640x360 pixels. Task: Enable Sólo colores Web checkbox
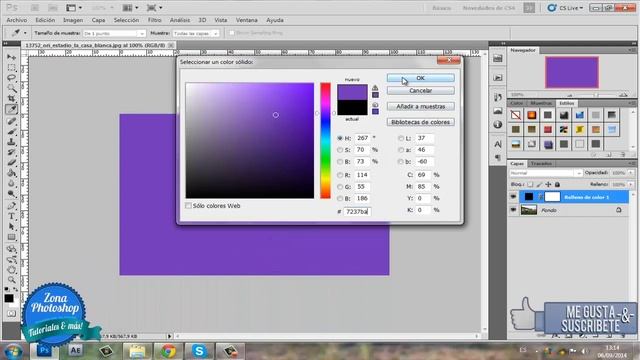tap(188, 206)
